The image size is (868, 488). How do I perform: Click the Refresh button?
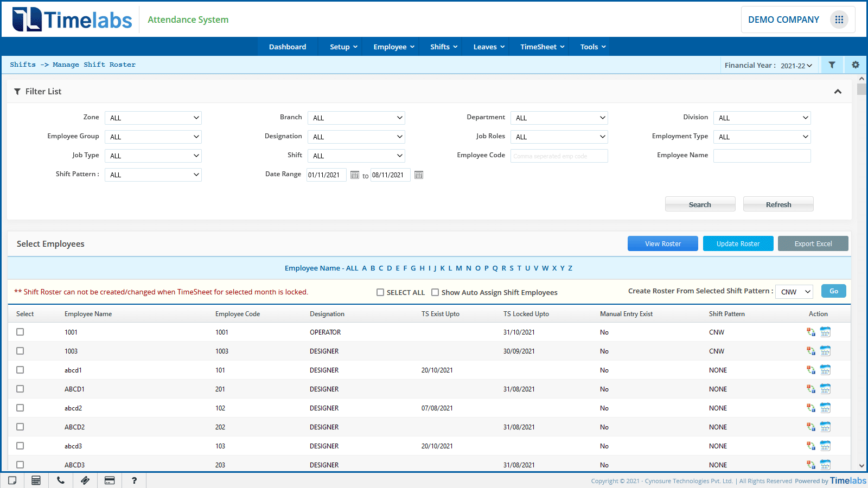(x=778, y=204)
